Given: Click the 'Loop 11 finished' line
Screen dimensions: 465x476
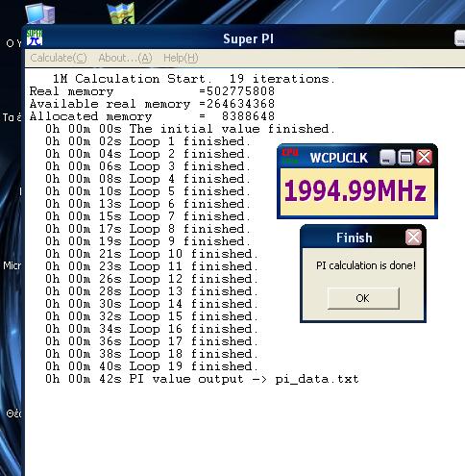Looking at the screenshot, I should tap(152, 266).
